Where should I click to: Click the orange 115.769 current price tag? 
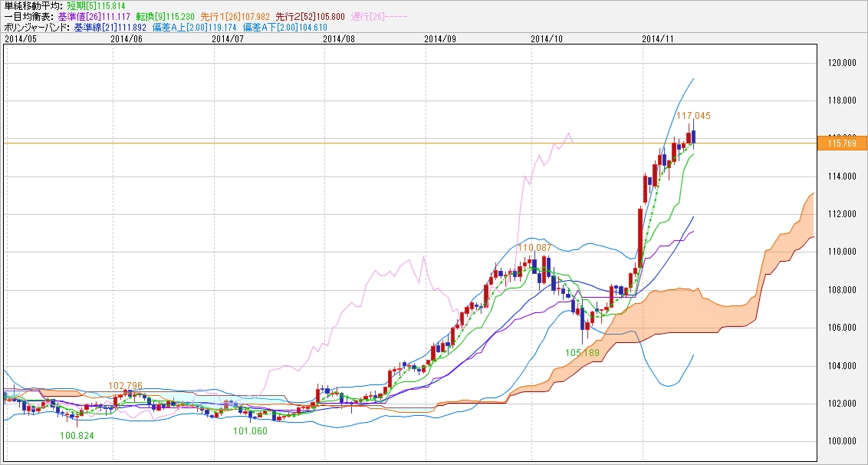click(x=840, y=143)
